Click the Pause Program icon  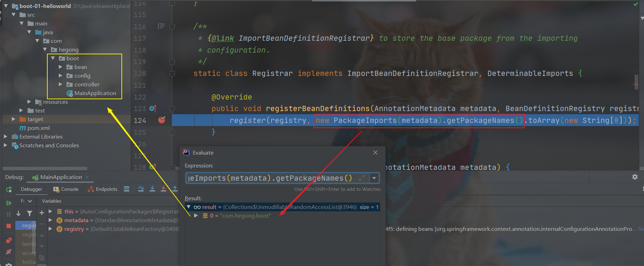point(9,214)
